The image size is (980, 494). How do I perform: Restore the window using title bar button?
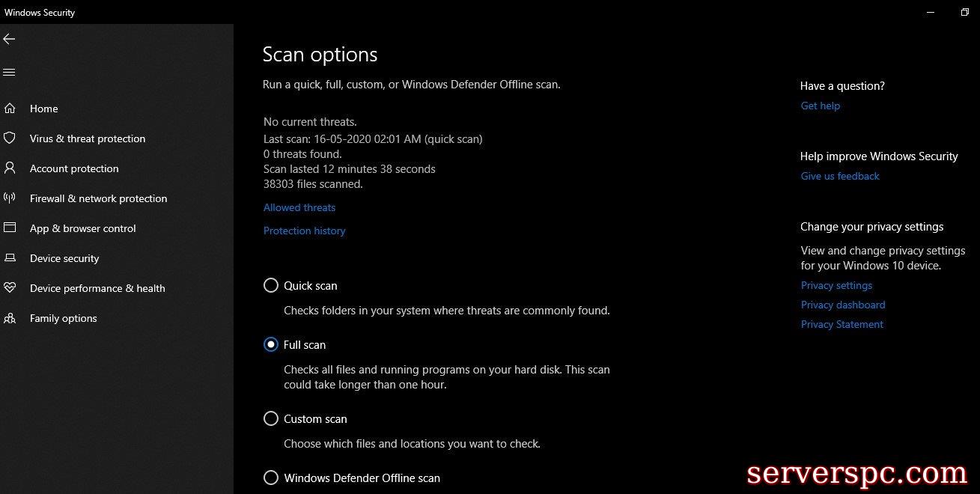(x=964, y=12)
